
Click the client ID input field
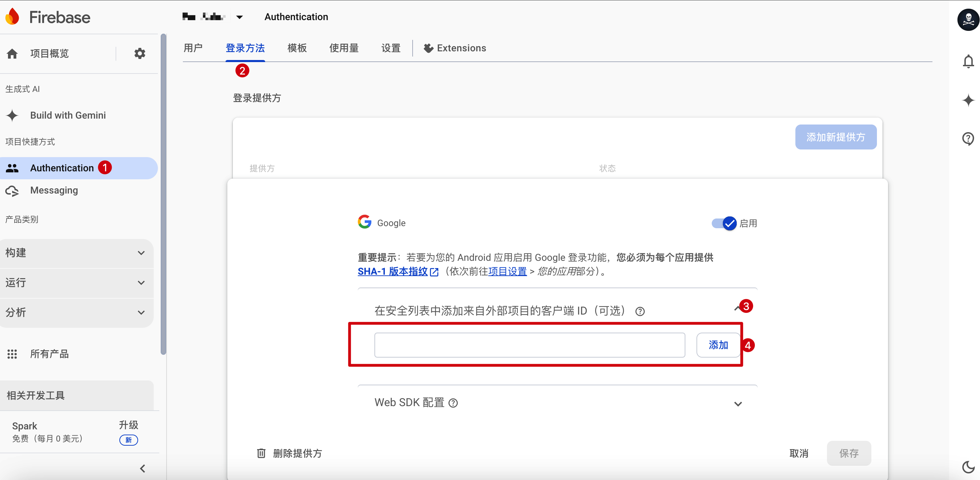coord(529,345)
